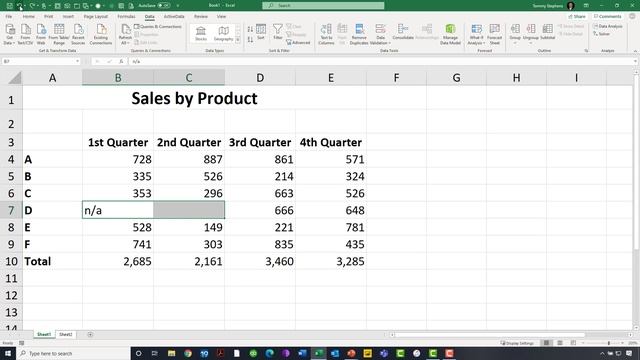Open the What-If Analysis menu
The width and height of the screenshot is (640, 360).
click(x=476, y=34)
